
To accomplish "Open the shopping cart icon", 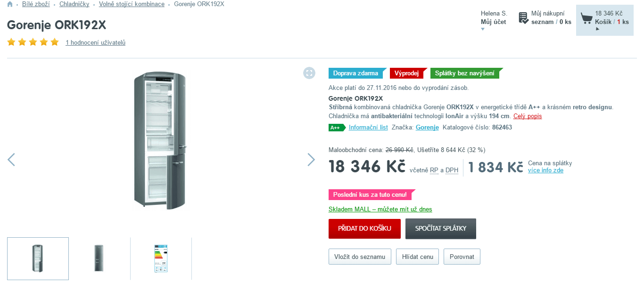I will coord(586,18).
